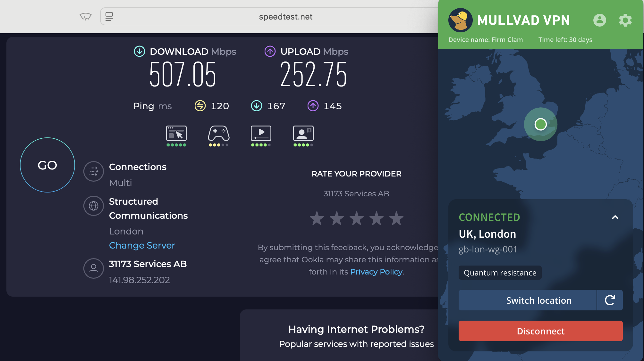Click the server globe icon
This screenshot has width=644, height=361.
[x=94, y=206]
